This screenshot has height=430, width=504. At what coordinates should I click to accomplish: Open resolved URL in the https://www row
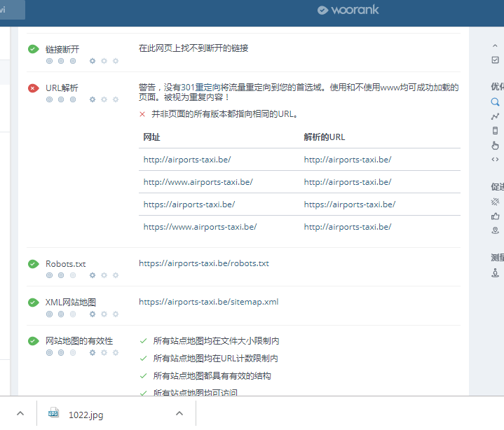pyautogui.click(x=348, y=227)
